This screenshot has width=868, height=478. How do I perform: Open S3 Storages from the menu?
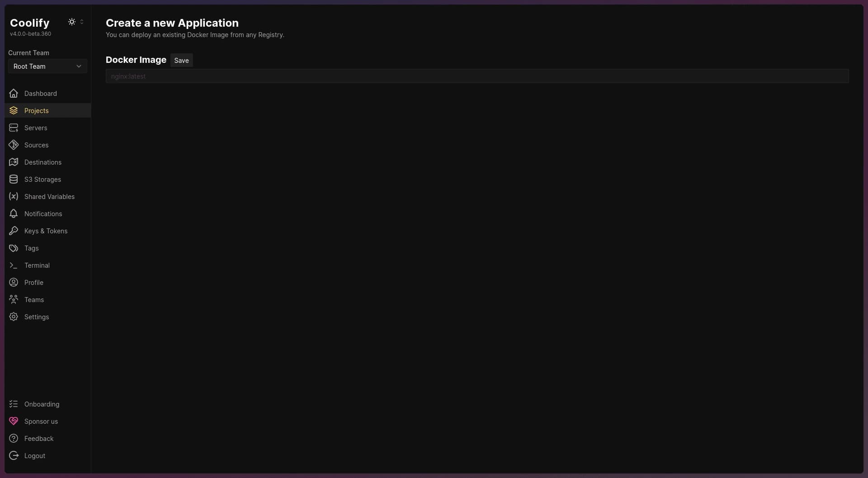click(47, 179)
